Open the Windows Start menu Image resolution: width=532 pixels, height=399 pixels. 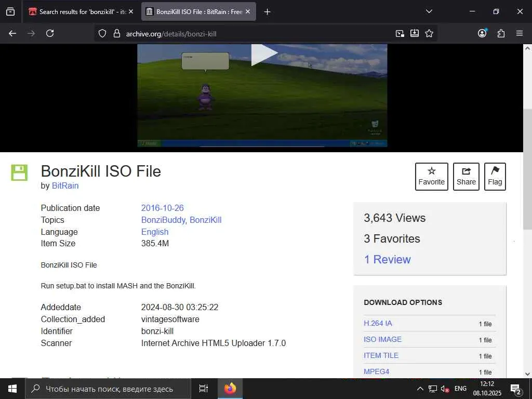12,389
